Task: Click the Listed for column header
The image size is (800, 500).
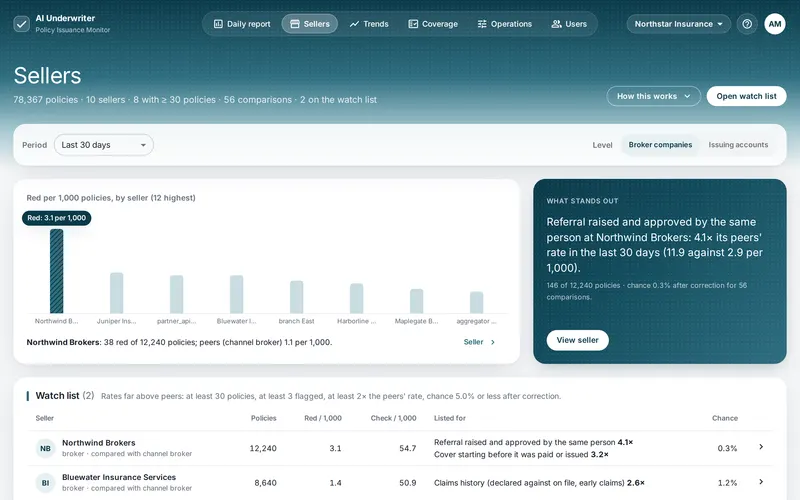Action: [450, 418]
